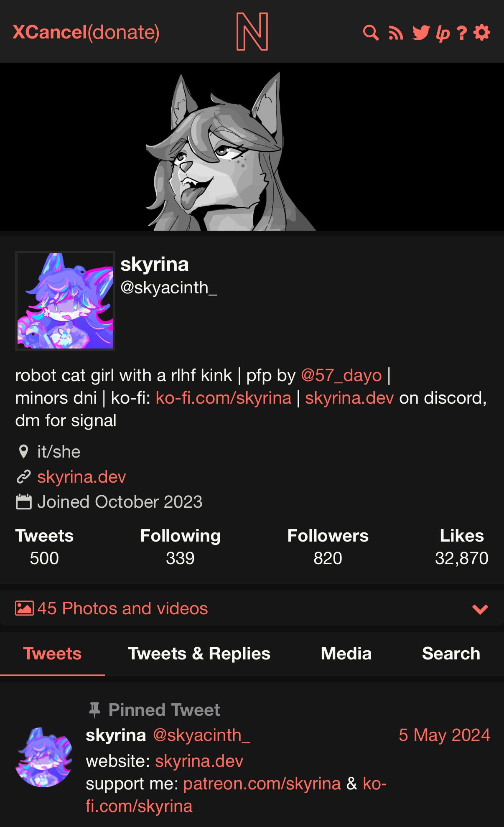Click the Nitter N logo

pos(252,31)
